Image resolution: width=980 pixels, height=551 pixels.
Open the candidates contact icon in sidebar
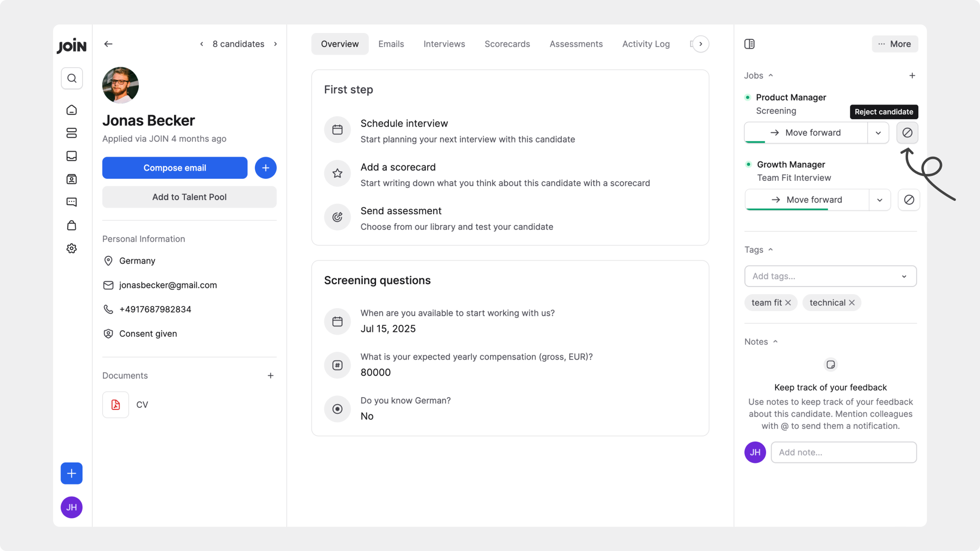click(71, 179)
